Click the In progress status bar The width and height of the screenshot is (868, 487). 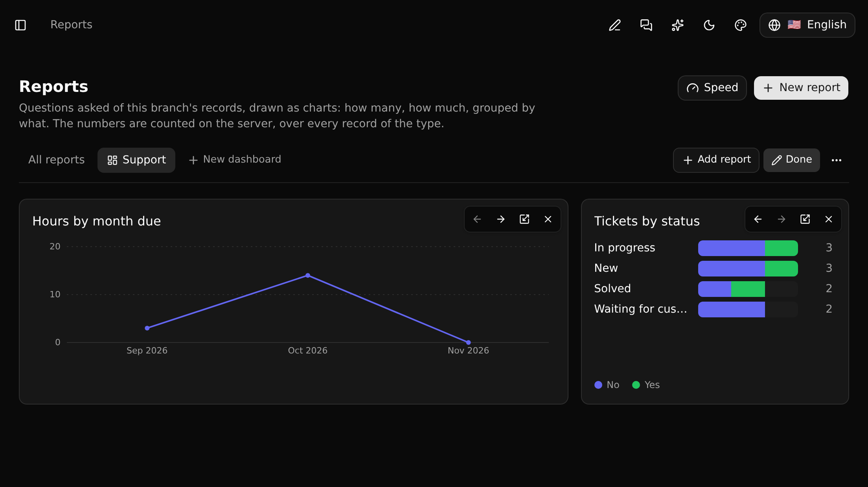click(748, 248)
